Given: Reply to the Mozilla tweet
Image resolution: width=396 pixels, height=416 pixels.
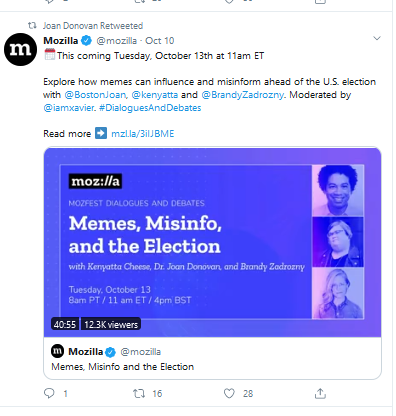Looking at the screenshot, I should tap(49, 393).
